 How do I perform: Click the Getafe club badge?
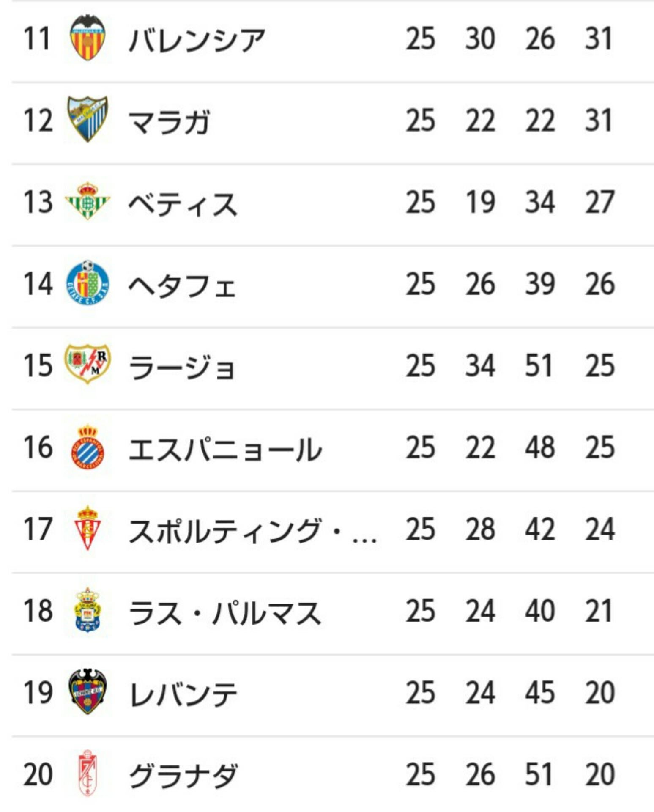(x=88, y=283)
